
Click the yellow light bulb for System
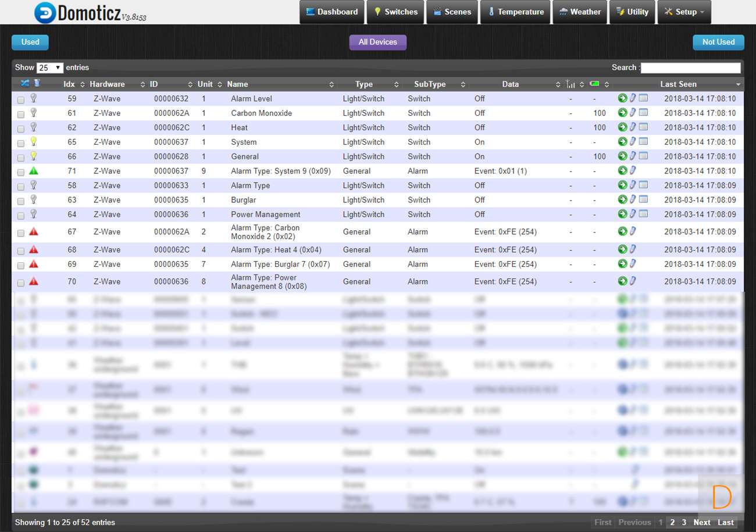click(34, 141)
